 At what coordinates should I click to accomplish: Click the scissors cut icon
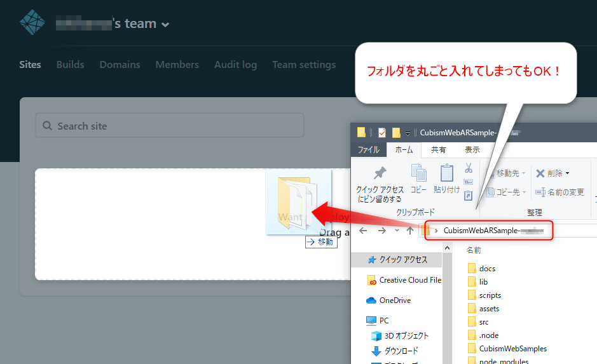(x=469, y=168)
